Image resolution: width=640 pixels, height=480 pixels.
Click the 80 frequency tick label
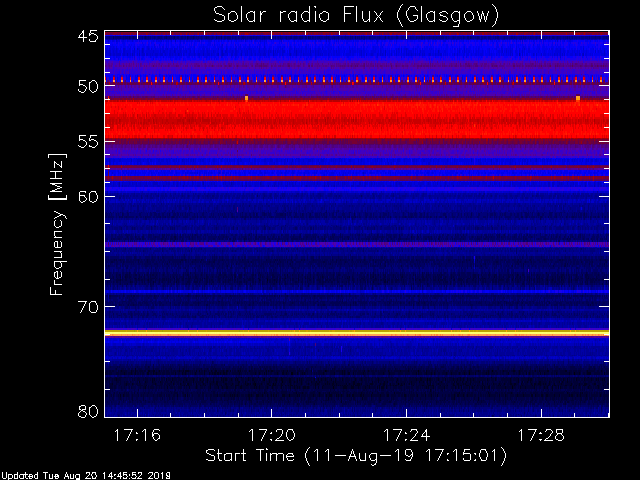click(x=88, y=411)
